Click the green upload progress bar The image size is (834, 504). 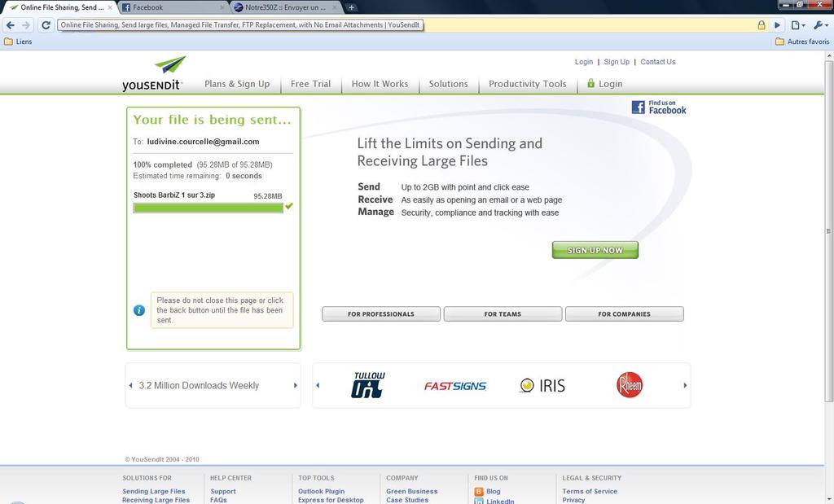point(208,208)
